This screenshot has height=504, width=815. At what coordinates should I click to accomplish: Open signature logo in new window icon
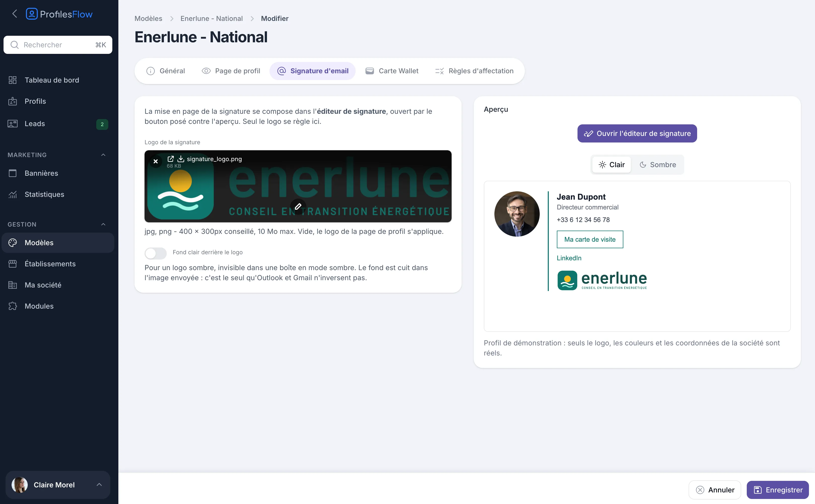pos(171,159)
